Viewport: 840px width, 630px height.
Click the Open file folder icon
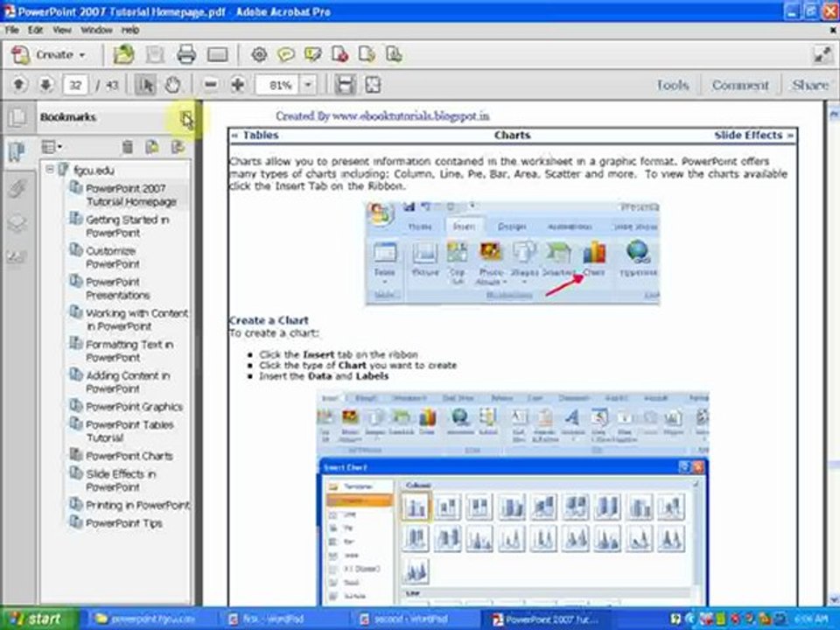123,54
